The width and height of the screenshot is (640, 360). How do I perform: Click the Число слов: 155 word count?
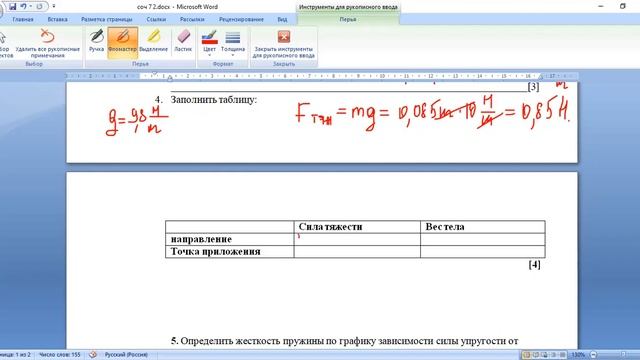click(x=60, y=355)
